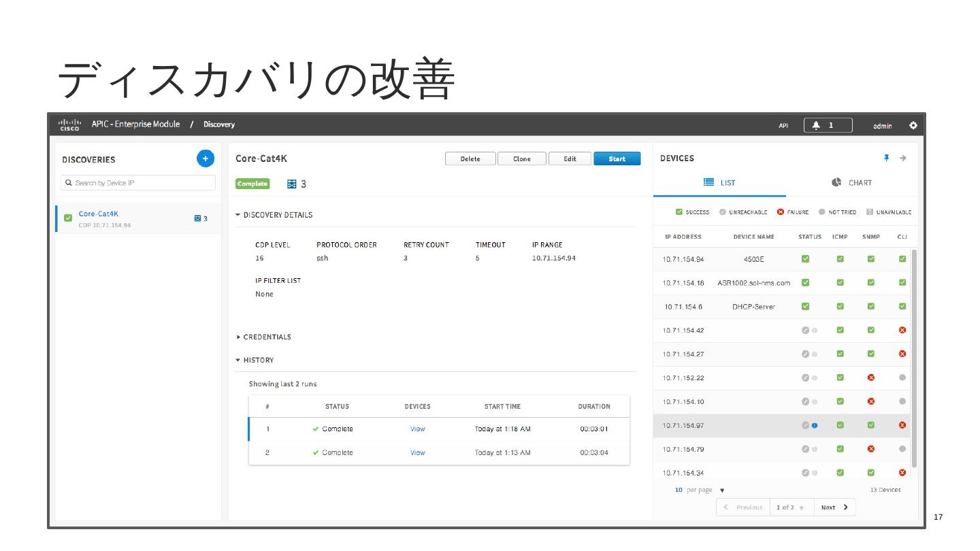Image resolution: width=980 pixels, height=551 pixels.
Task: Toggle the Core-Cat4K discovery checkbox
Action: tap(68, 218)
